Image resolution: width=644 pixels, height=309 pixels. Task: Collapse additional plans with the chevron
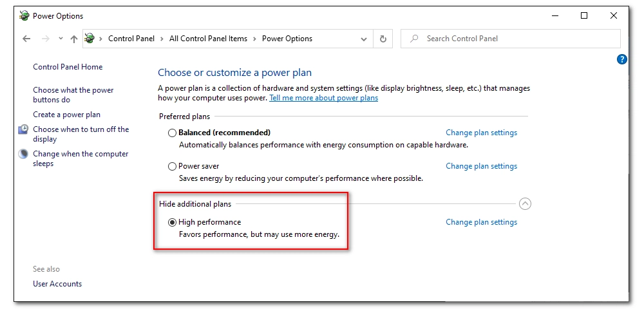(525, 204)
